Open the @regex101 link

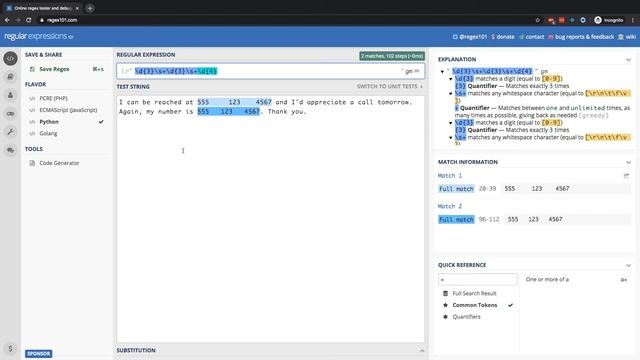point(470,37)
